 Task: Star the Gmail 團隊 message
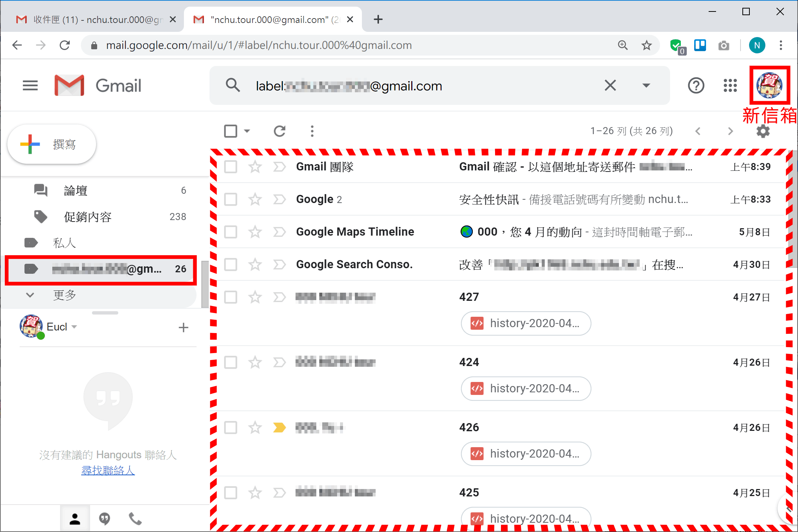[x=255, y=167]
